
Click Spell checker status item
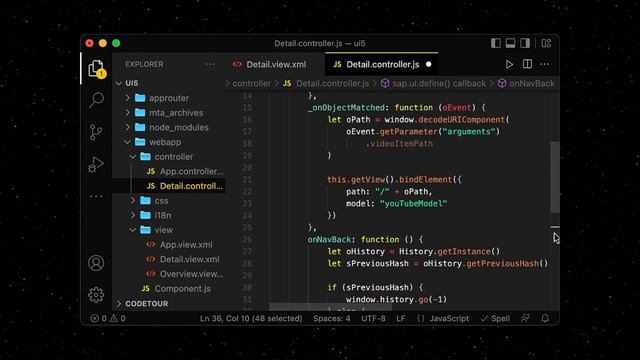click(x=495, y=318)
